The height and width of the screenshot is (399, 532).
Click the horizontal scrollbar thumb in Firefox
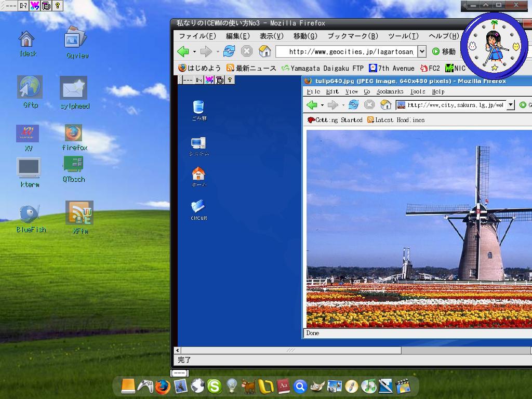coord(291,350)
